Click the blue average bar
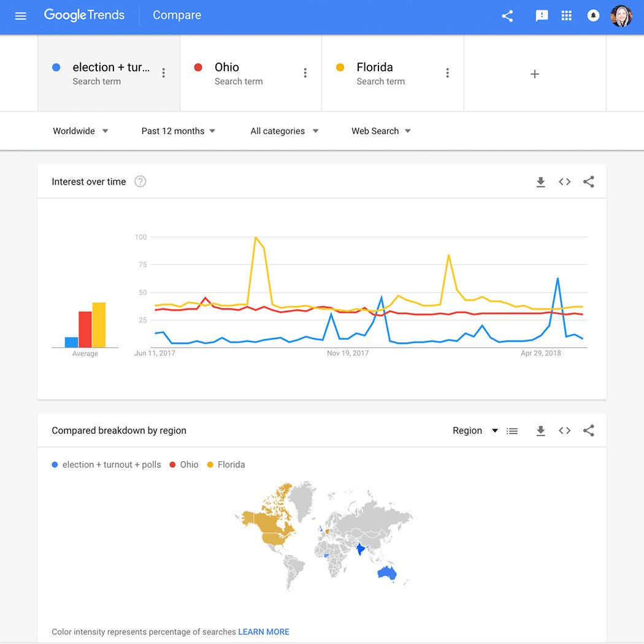The image size is (644, 644). [x=72, y=342]
